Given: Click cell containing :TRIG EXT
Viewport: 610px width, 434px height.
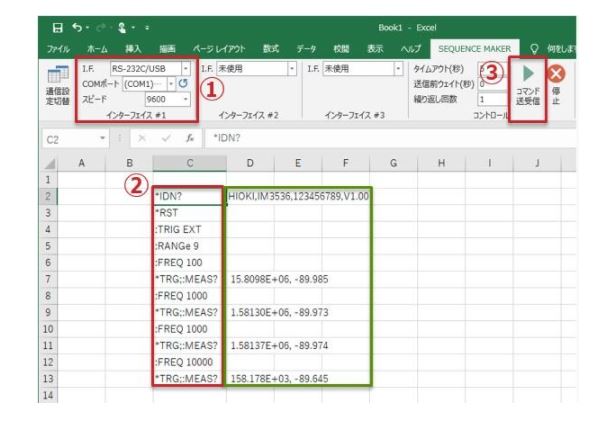Looking at the screenshot, I should point(189,229).
